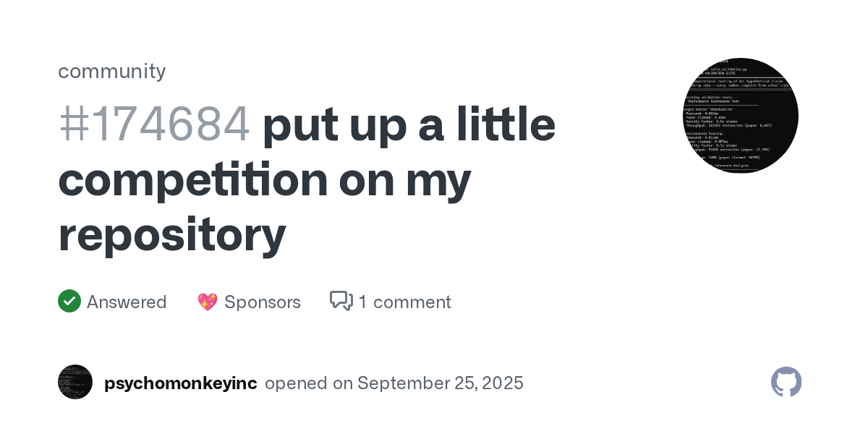Click the word "comment" next to the count

pos(412,302)
